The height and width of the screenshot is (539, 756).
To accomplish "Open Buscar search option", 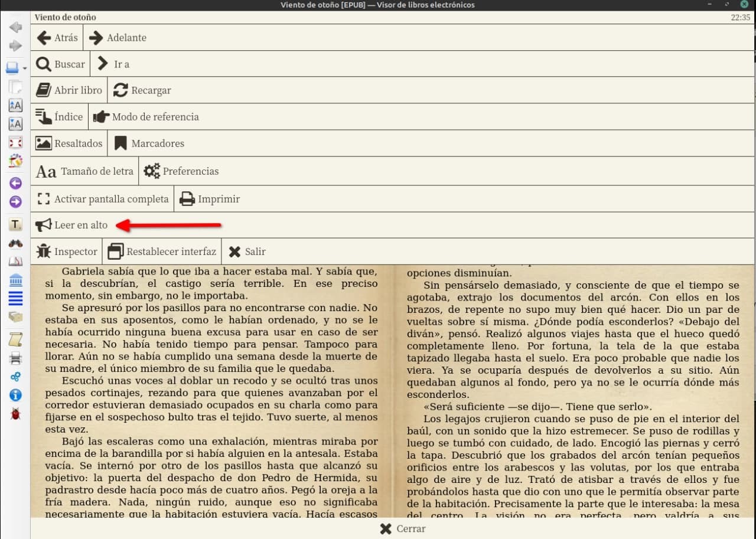I will [60, 64].
